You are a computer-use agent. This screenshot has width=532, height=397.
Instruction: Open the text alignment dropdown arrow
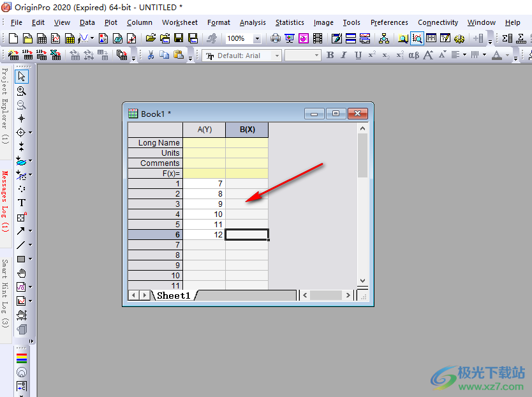click(464, 55)
